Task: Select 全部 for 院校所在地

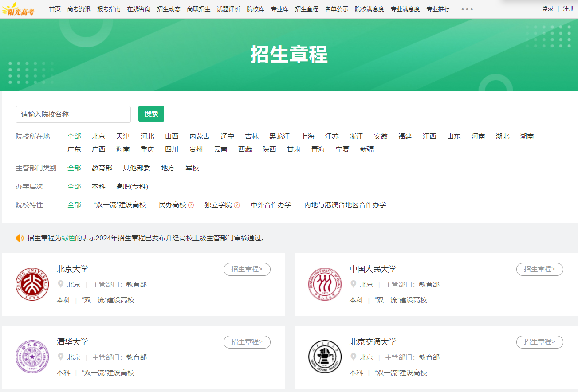Action: [x=74, y=137]
